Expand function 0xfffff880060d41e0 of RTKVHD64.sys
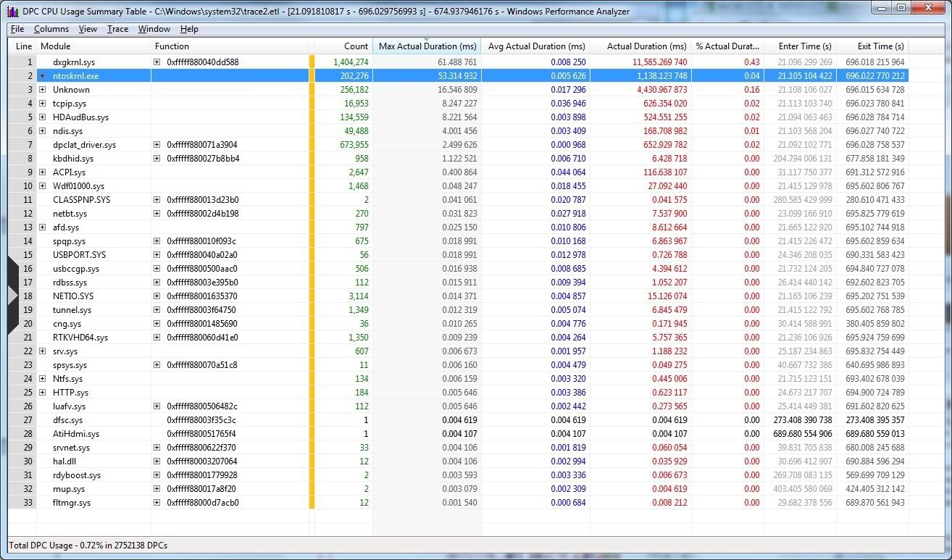This screenshot has width=952, height=560. tap(157, 338)
